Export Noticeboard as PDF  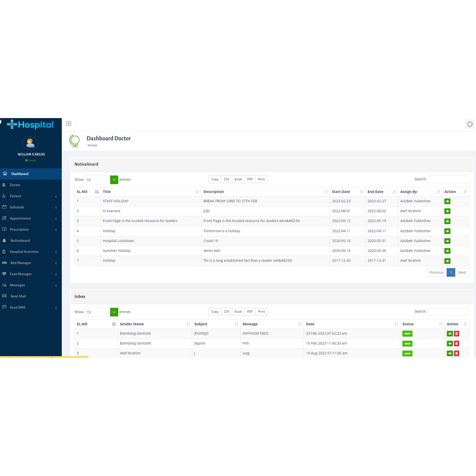[250, 179]
